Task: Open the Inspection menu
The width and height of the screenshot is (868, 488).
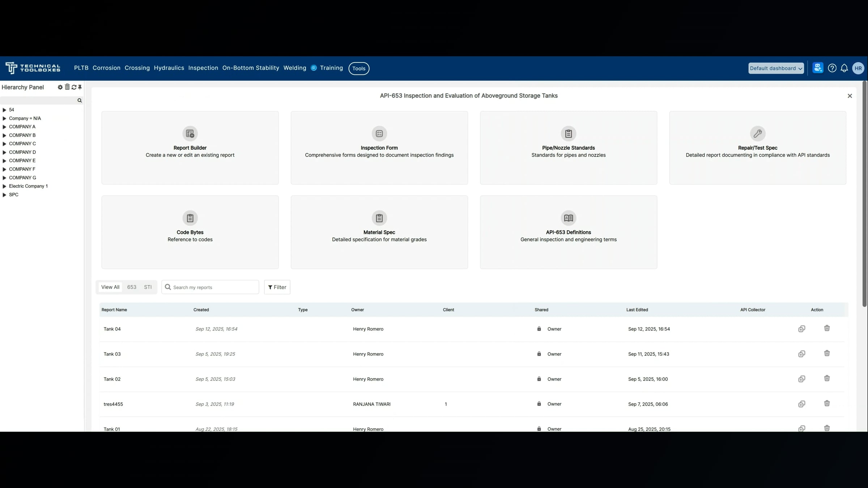Action: tap(203, 68)
